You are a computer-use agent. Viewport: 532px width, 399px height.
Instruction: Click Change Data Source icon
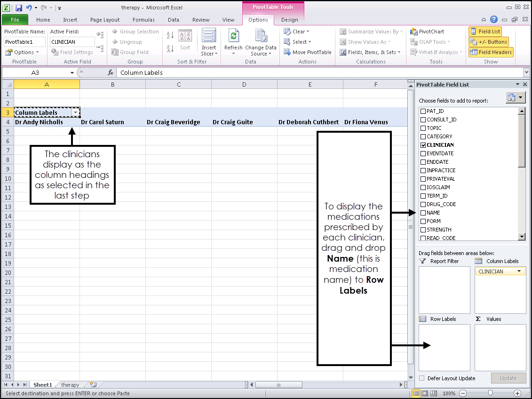[x=261, y=36]
